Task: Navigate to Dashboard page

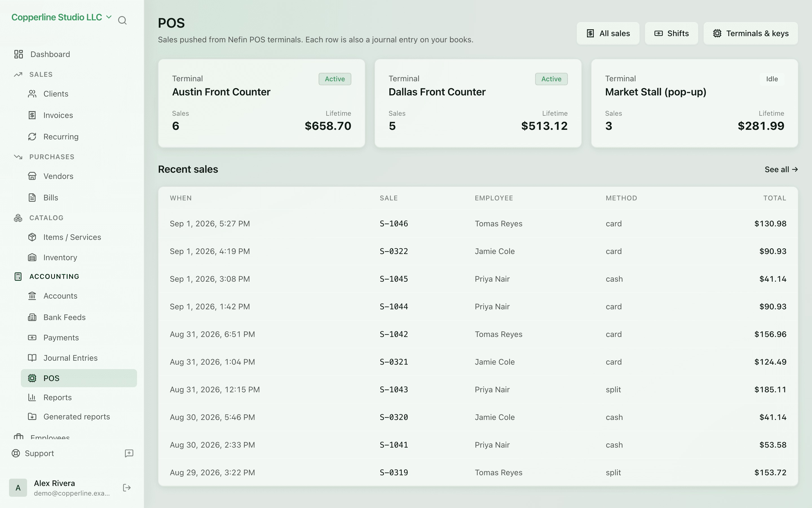Action: 50,54
